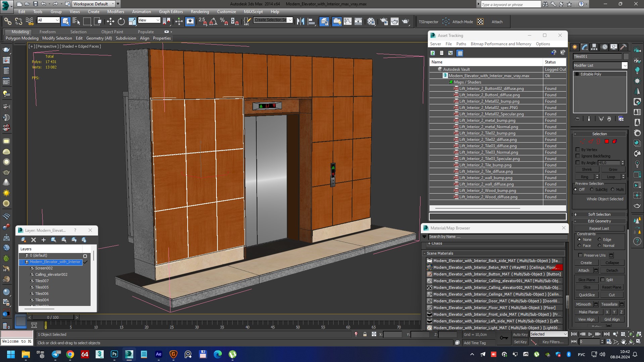Open the Modifier List dropdown

pos(625,65)
